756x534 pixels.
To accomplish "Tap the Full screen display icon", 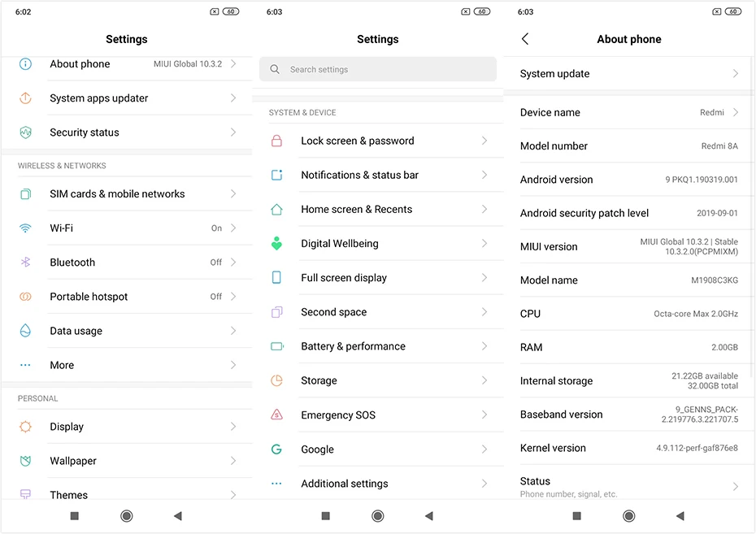I will pos(276,278).
